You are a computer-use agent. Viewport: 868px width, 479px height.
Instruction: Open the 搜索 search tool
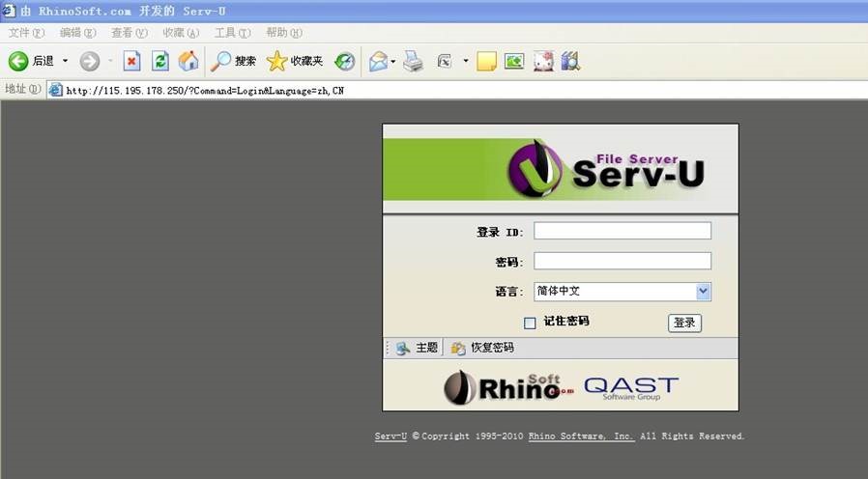click(233, 61)
